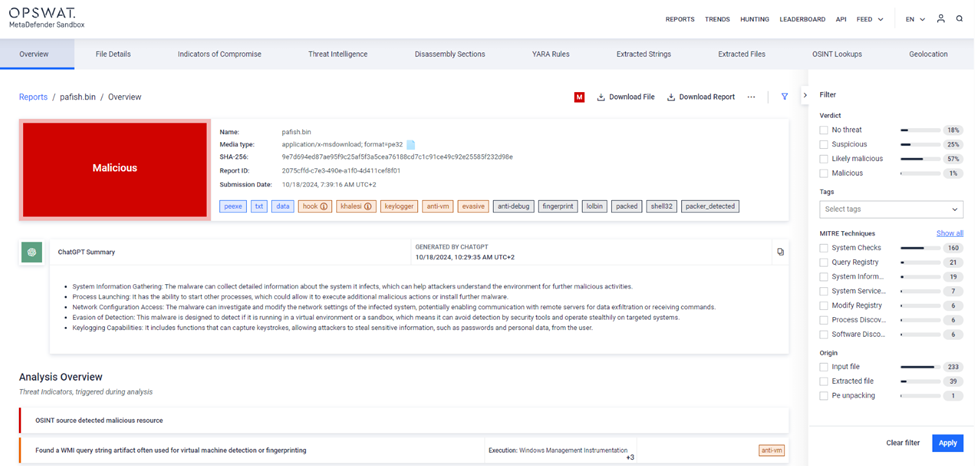Screen dimensions: 975x466
Task: Click the System Checks count bar
Action: 919,248
